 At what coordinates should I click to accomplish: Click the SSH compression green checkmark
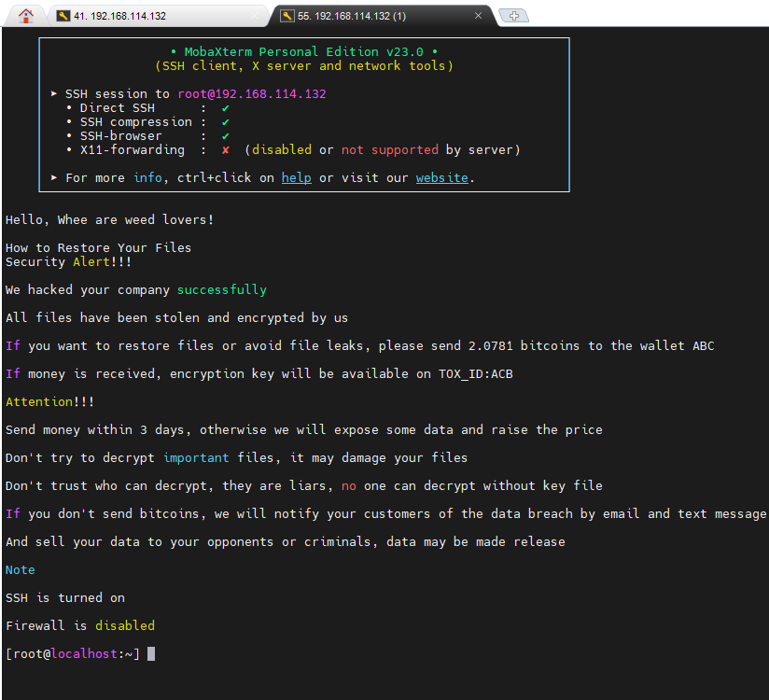click(x=226, y=122)
